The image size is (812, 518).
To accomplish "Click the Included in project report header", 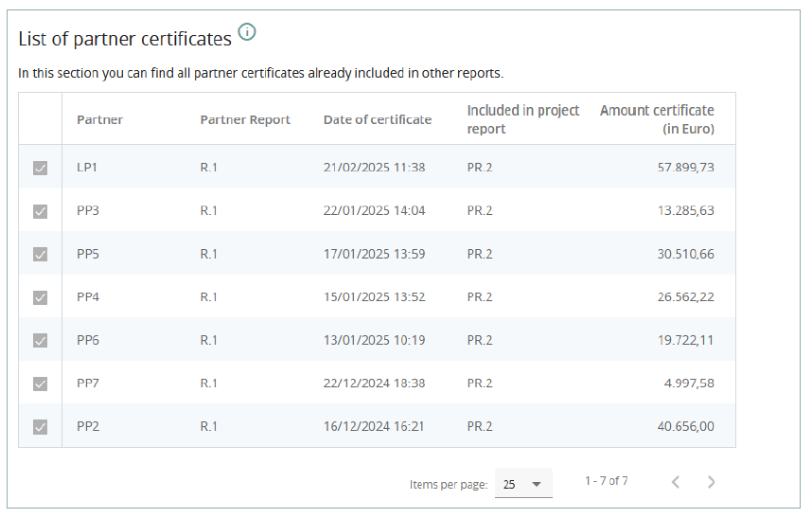I will coord(522,119).
